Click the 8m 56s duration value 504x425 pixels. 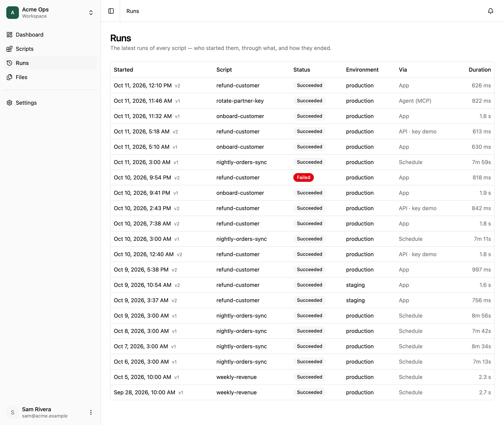click(x=481, y=316)
